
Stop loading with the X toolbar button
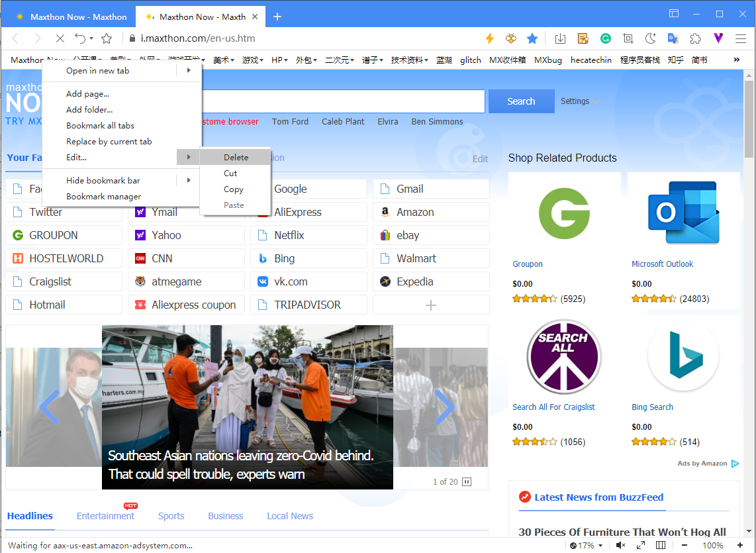pos(60,38)
